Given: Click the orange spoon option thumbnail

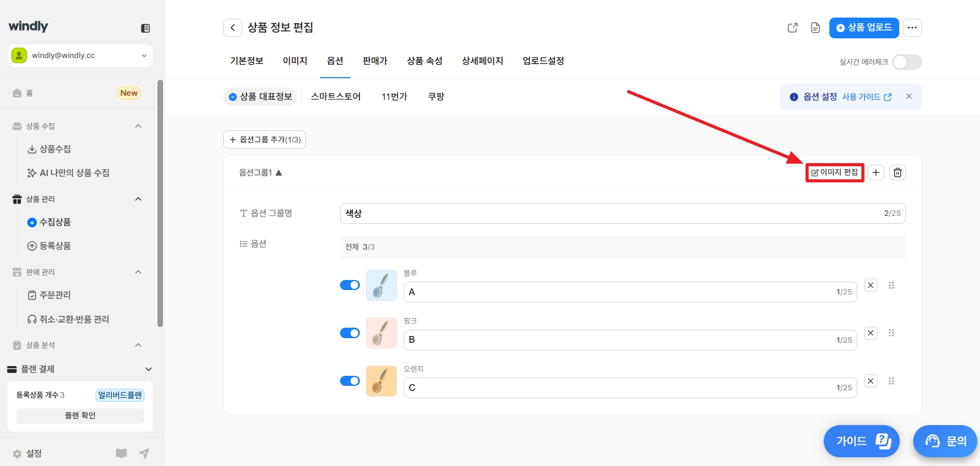Looking at the screenshot, I should tap(382, 381).
